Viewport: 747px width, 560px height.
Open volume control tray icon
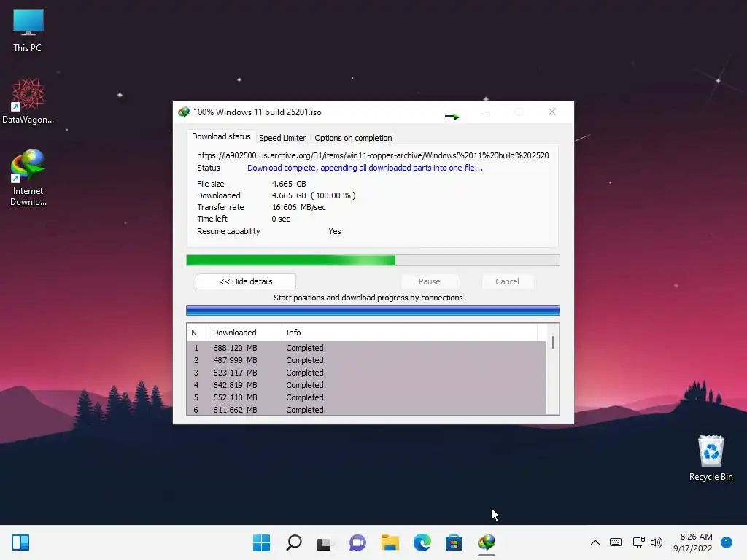657,542
